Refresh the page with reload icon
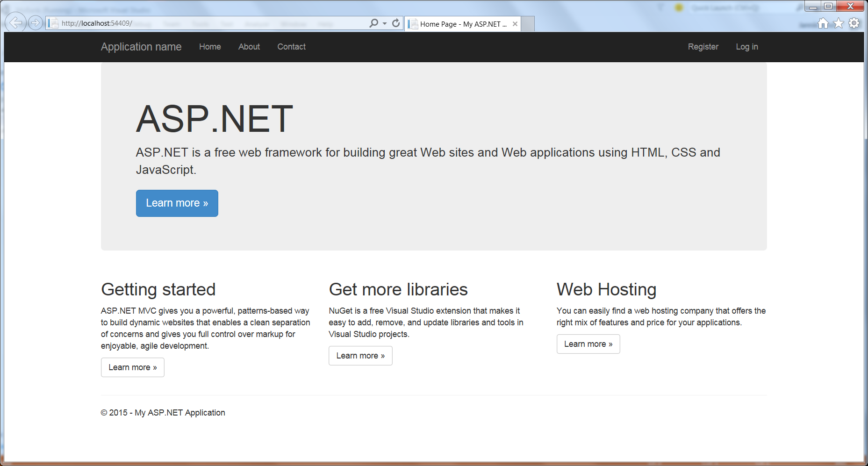Image resolution: width=868 pixels, height=466 pixels. 396,23
